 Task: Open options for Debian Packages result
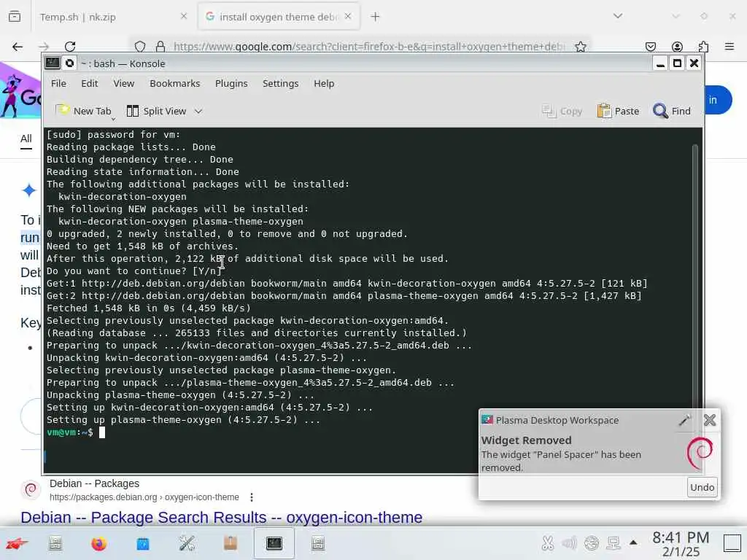(x=252, y=497)
